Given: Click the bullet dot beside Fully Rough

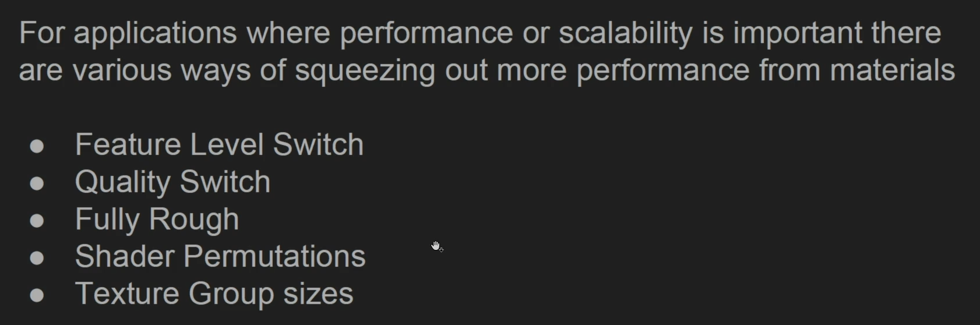Looking at the screenshot, I should tap(37, 221).
